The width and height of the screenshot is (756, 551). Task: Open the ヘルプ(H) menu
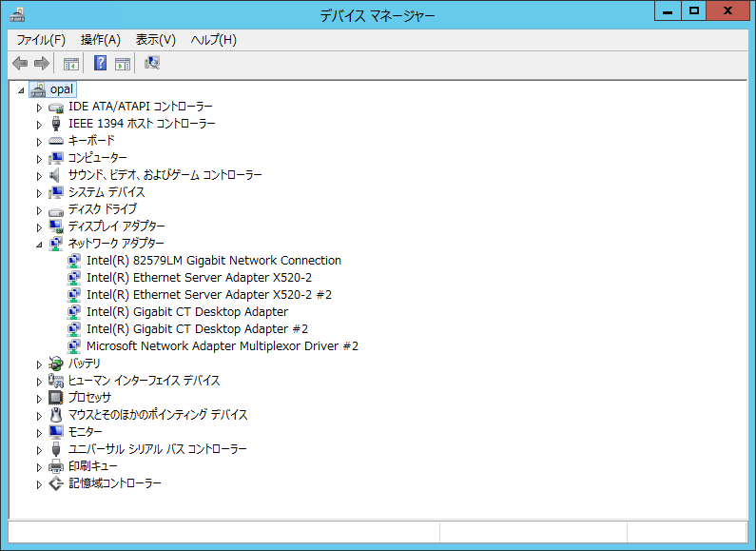tap(214, 40)
